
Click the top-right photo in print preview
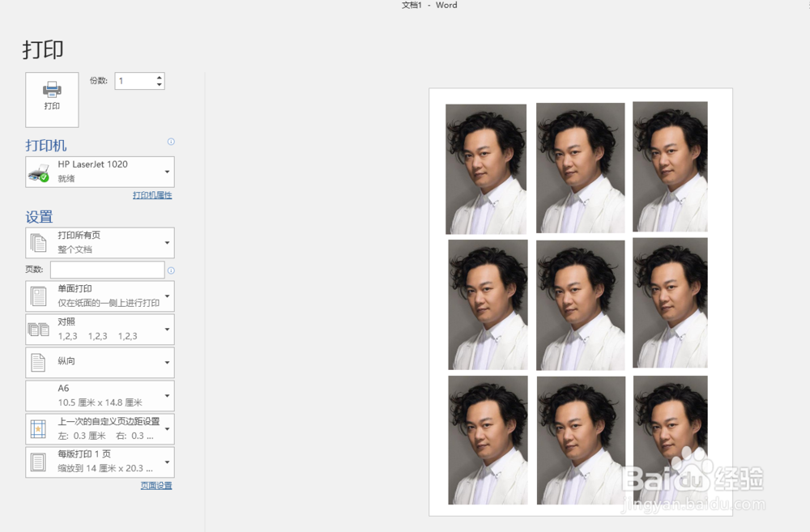pyautogui.click(x=670, y=166)
